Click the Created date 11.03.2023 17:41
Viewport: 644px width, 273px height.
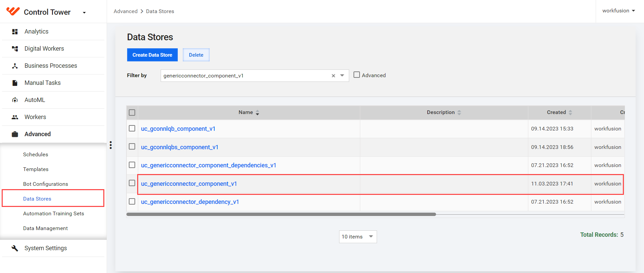(552, 184)
